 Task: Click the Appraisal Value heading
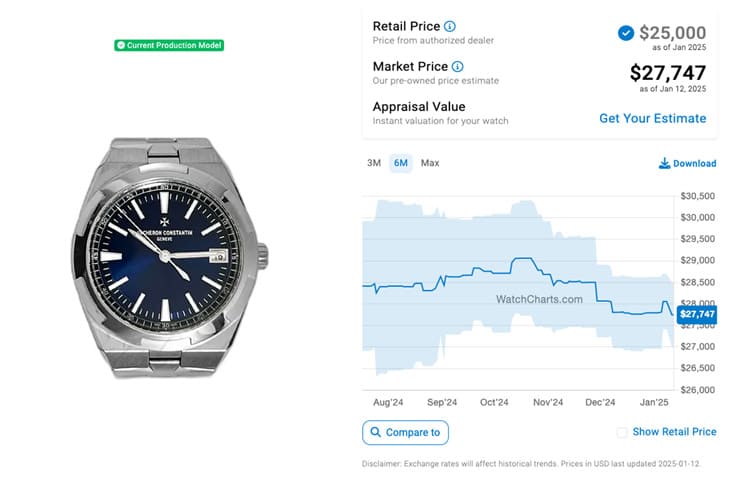(419, 106)
